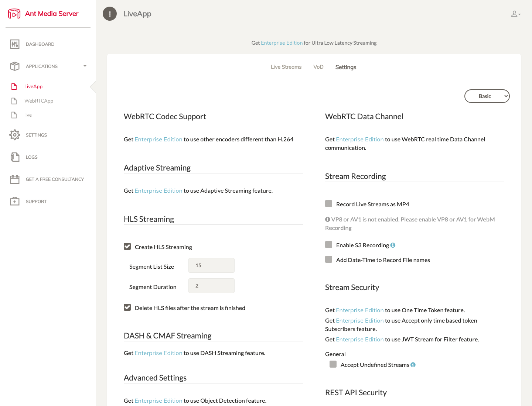Image resolution: width=532 pixels, height=406 pixels.
Task: Open the LOGS sidebar entry
Action: (x=32, y=157)
